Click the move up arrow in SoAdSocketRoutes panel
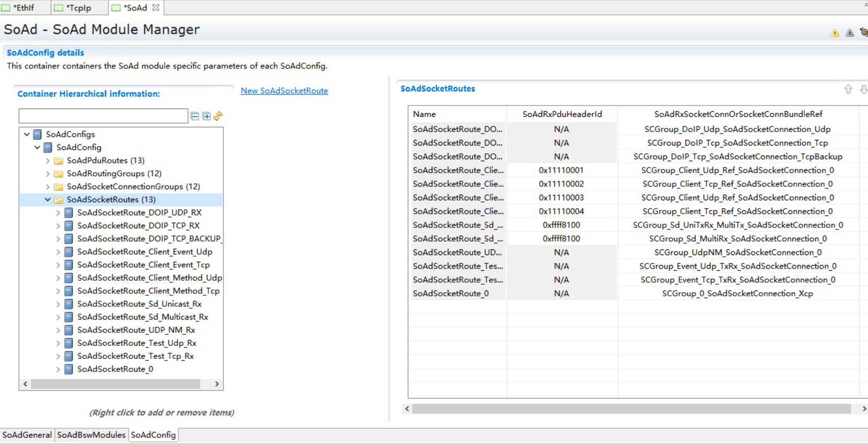Screen dimensions: 868x445 point(848,89)
